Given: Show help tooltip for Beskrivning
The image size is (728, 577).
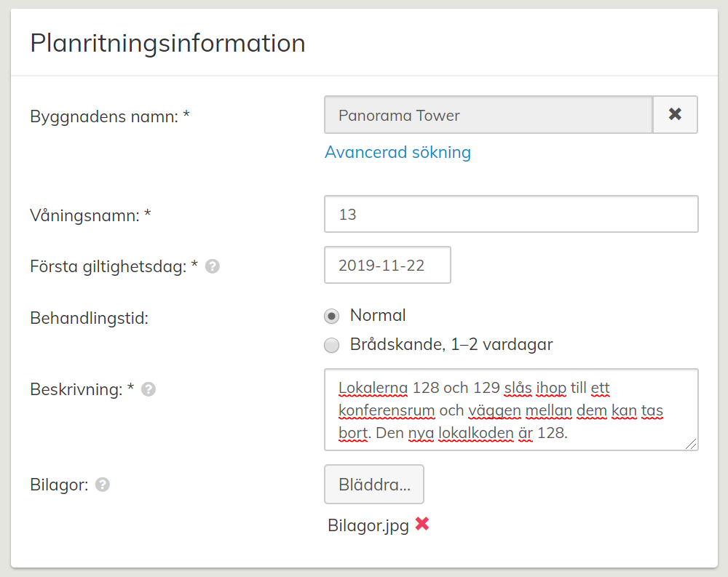Looking at the screenshot, I should coord(149,389).
